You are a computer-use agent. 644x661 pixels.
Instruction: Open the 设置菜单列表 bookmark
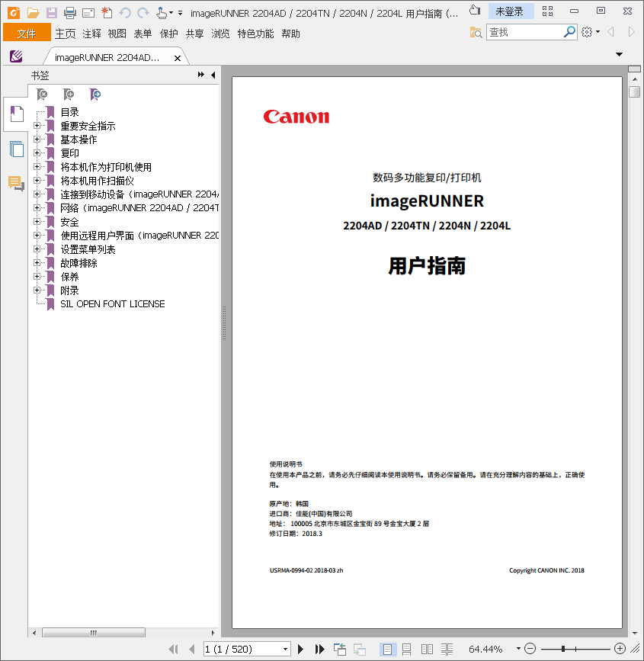click(x=88, y=249)
